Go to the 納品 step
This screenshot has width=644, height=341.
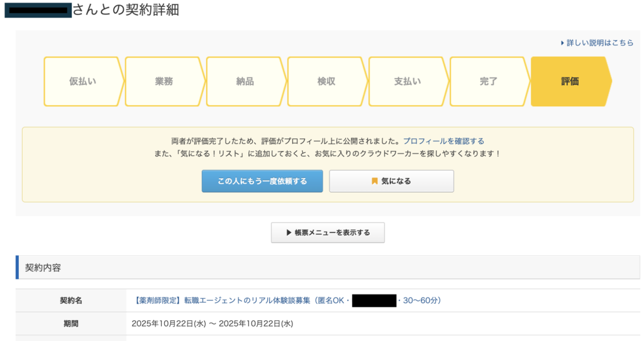coord(245,82)
